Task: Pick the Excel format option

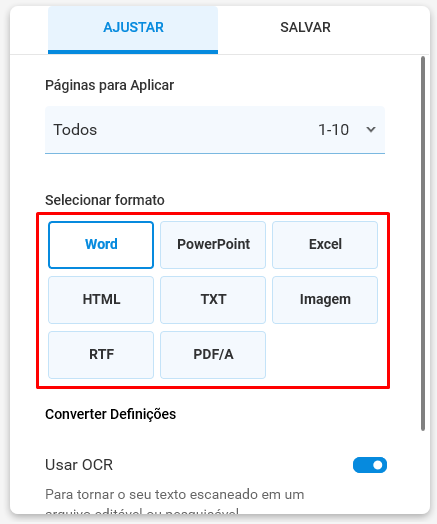Action: [x=325, y=245]
